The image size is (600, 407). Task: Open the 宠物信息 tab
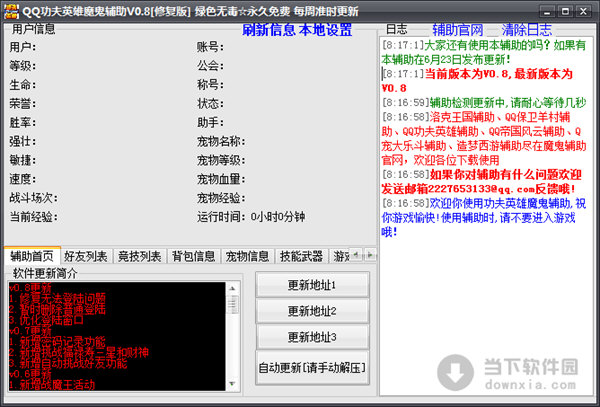247,257
